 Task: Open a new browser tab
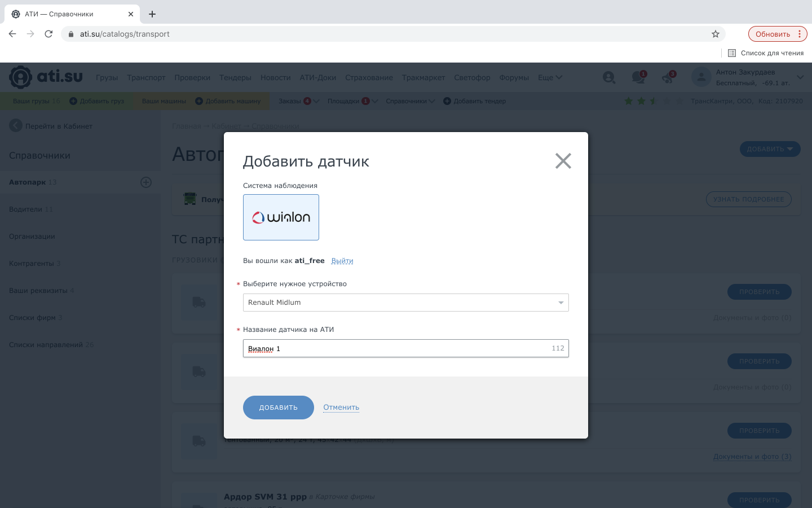[152, 14]
